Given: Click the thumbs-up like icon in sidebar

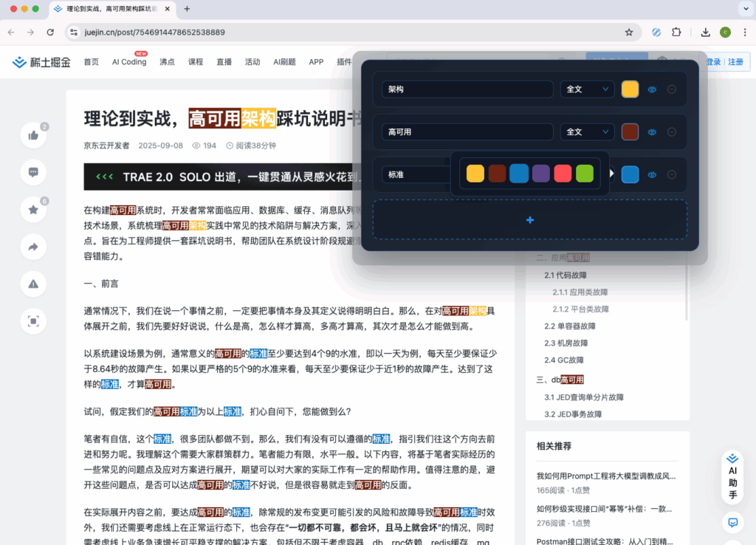Looking at the screenshot, I should pyautogui.click(x=33, y=135).
